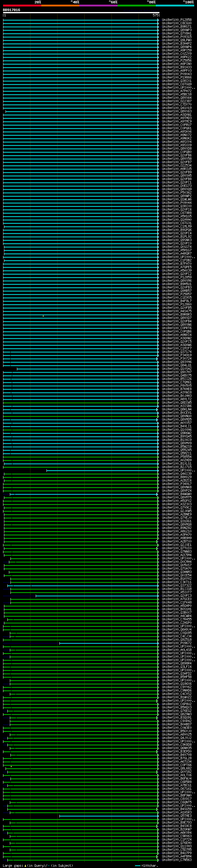Select the UniRef100_Q41019 hit label
The width and height of the screenshot is (197, 868).
click(177, 108)
